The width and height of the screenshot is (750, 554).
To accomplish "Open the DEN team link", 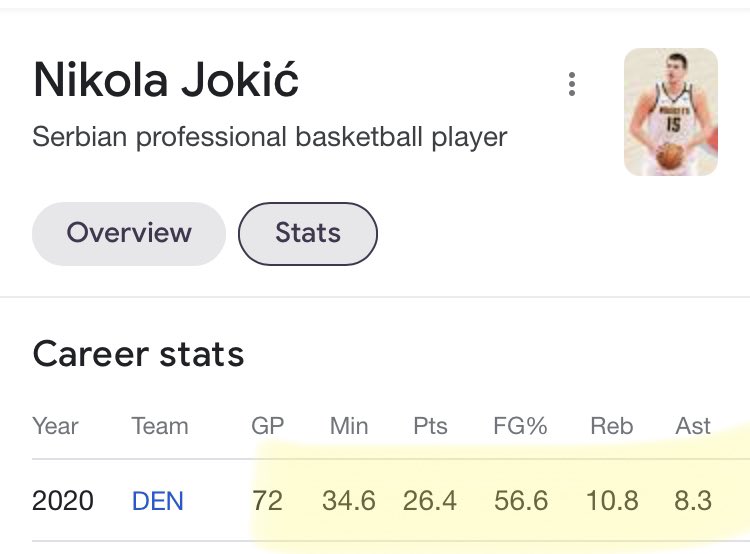I will pyautogui.click(x=157, y=501).
